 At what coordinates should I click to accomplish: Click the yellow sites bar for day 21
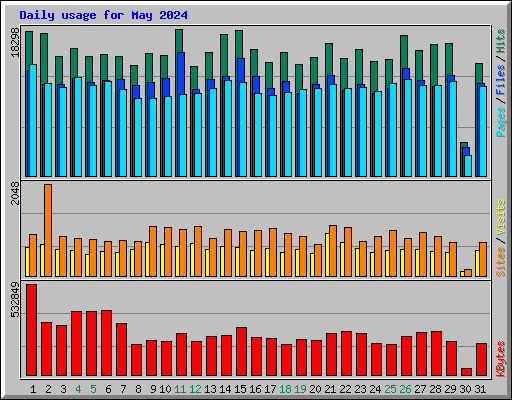coord(327,255)
